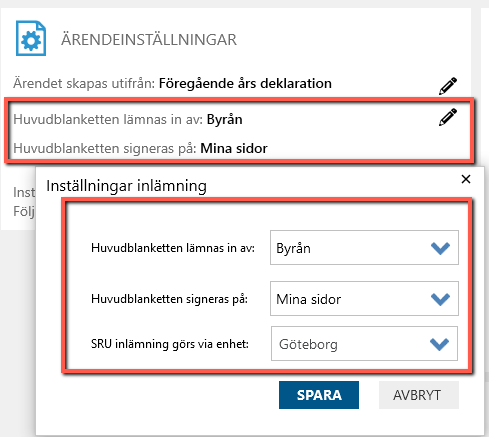The image size is (489, 437).
Task: Expand chevron of the Mina sidor dropdown
Action: pyautogui.click(x=440, y=299)
